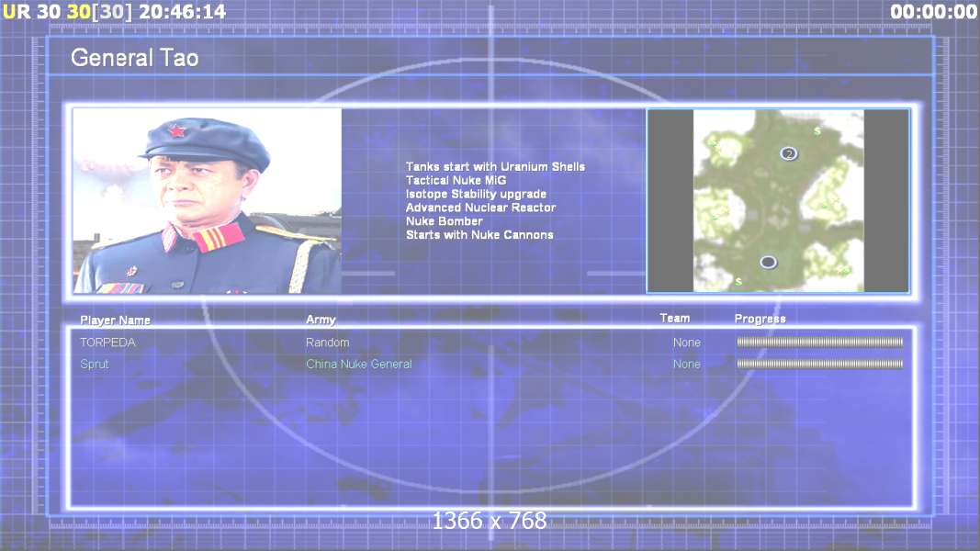Screen dimensions: 980x551
Task: Click start position marker numbered 2 on map
Action: (789, 153)
